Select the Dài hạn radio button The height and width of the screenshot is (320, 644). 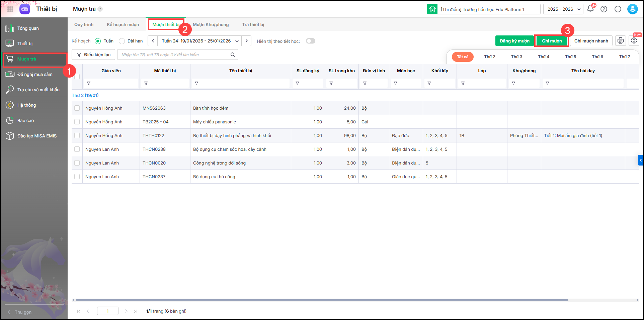122,41
